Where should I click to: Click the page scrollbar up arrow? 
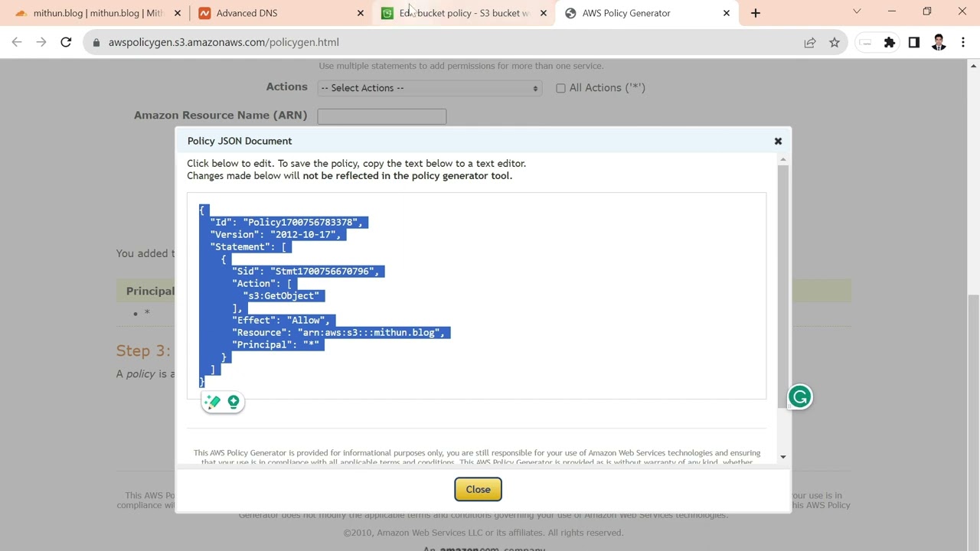[x=973, y=66]
